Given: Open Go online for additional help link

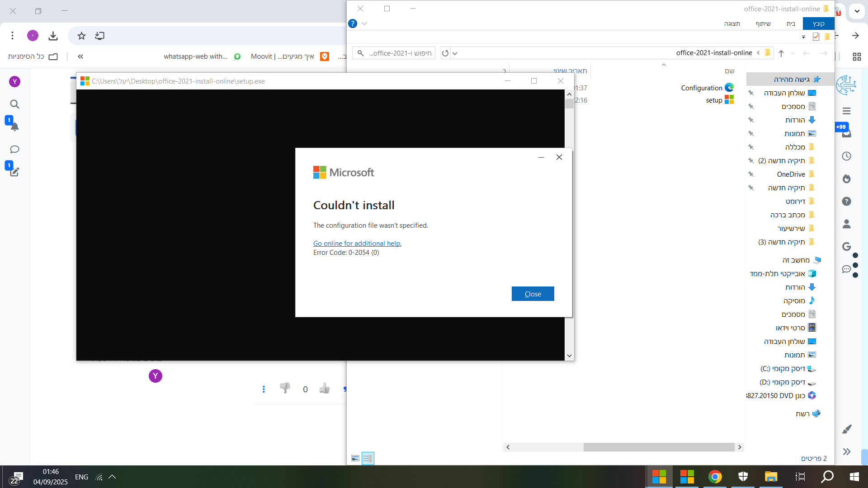Looking at the screenshot, I should click(357, 243).
